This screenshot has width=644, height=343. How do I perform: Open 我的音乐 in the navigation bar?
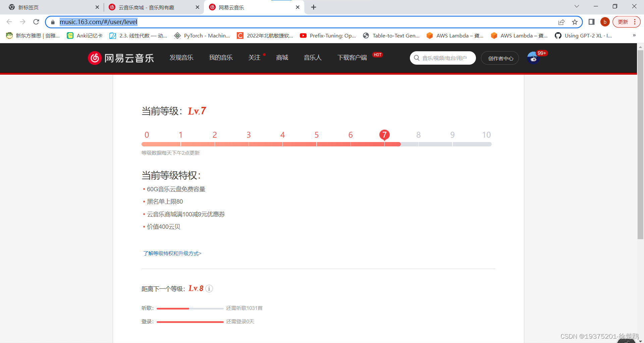point(221,58)
